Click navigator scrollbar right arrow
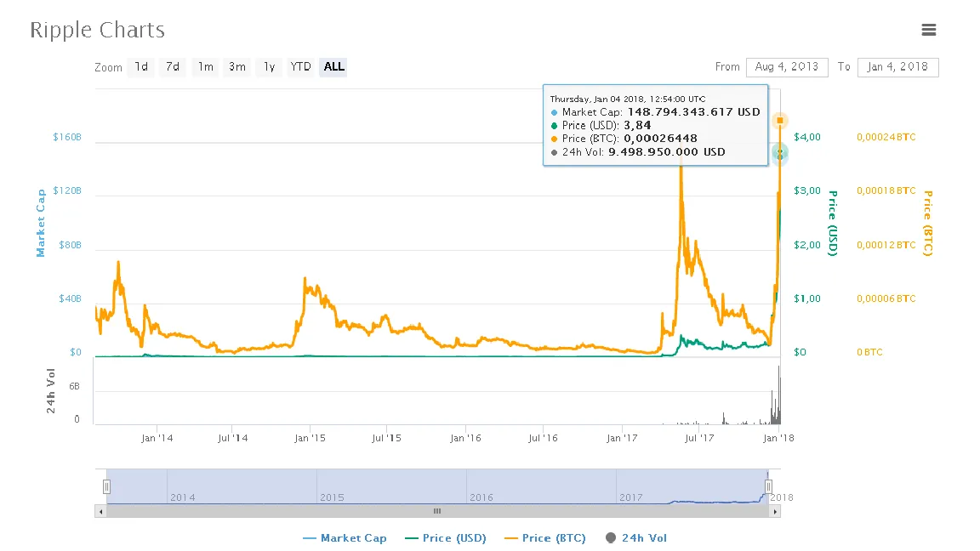The image size is (980, 551). pyautogui.click(x=775, y=512)
